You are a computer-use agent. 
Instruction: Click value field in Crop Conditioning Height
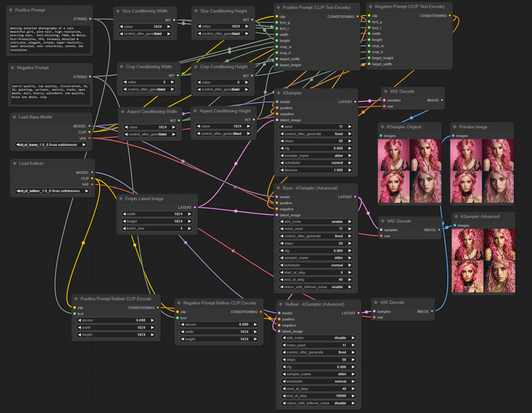point(223,82)
